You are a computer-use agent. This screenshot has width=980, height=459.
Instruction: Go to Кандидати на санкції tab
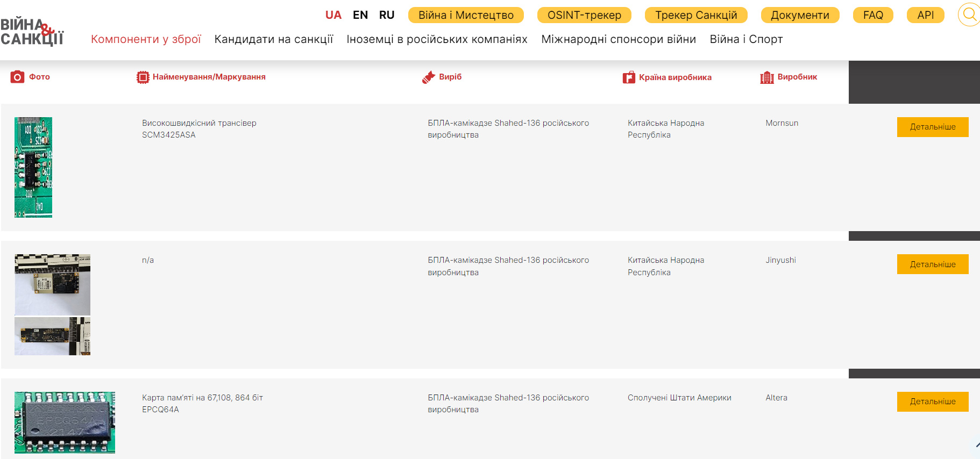(x=273, y=39)
